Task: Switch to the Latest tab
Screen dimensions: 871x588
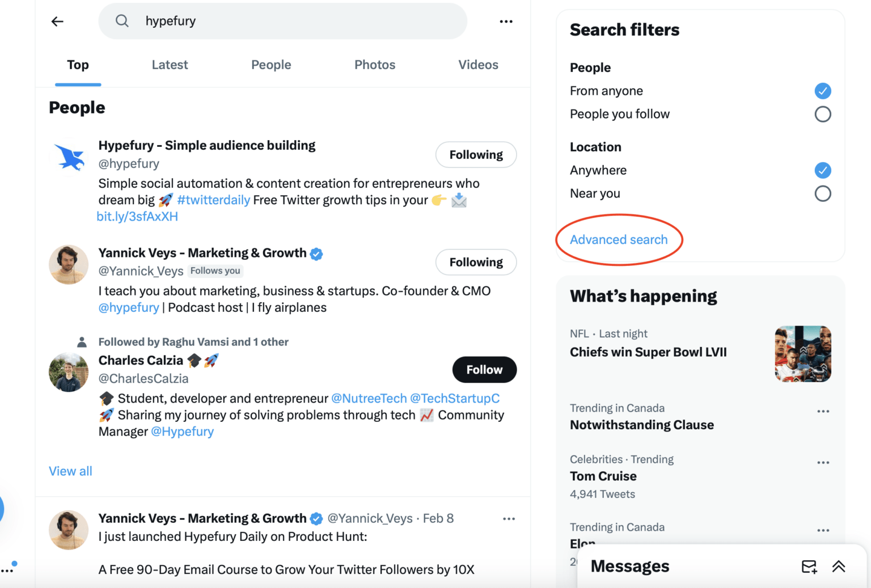Action: coord(170,65)
